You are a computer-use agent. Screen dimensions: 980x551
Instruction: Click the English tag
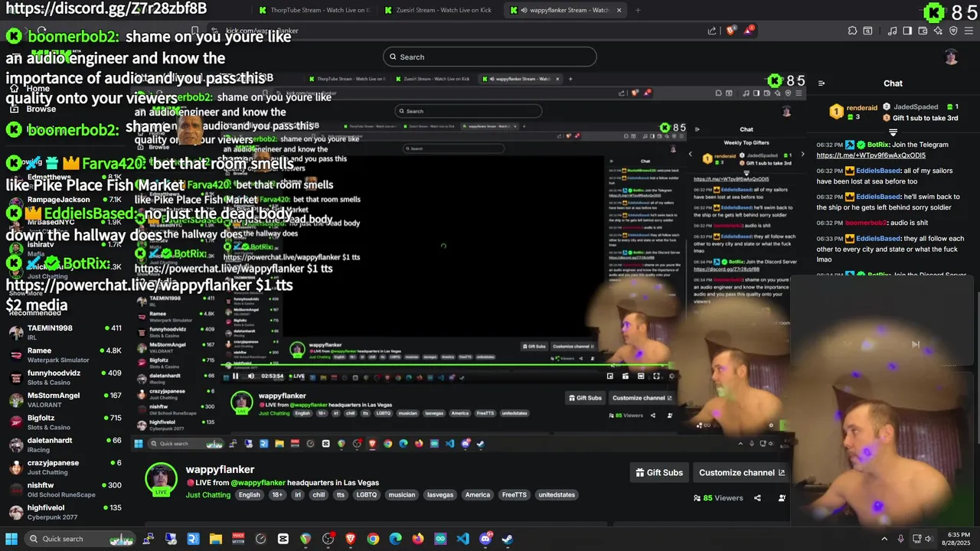(x=250, y=495)
